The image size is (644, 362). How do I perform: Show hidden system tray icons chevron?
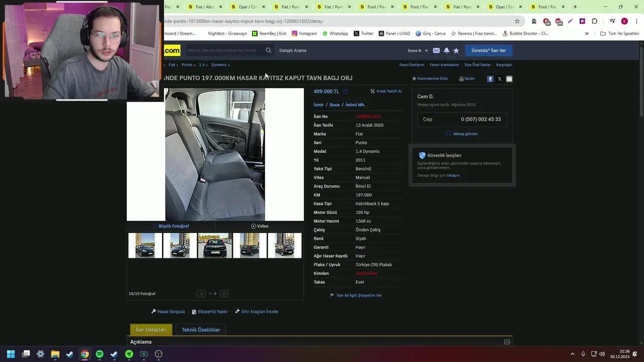click(x=573, y=354)
